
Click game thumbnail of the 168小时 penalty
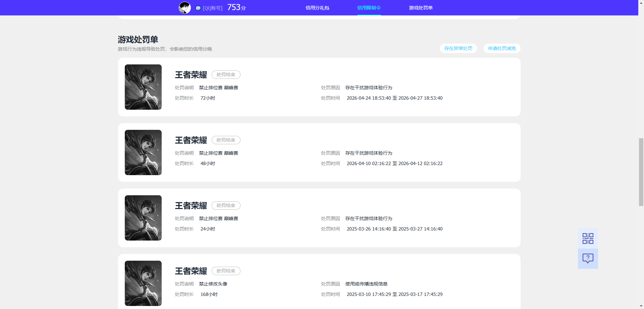coord(143,283)
